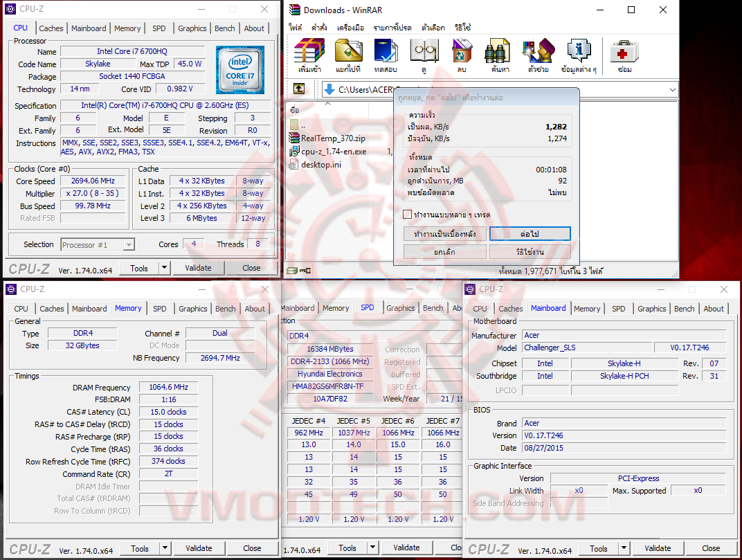This screenshot has width=742, height=560.
Task: Click the desktop.ini file icon
Action: pos(294,165)
